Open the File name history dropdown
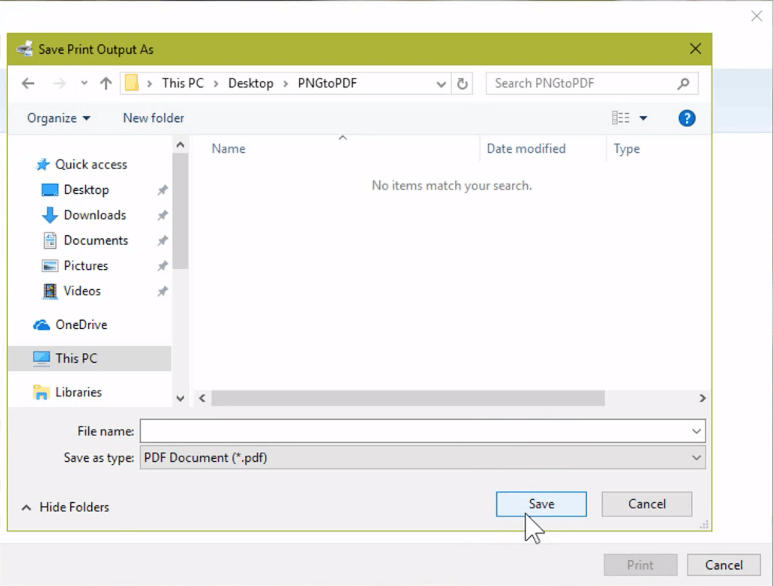Viewport: 773px width, 586px height. click(x=696, y=431)
